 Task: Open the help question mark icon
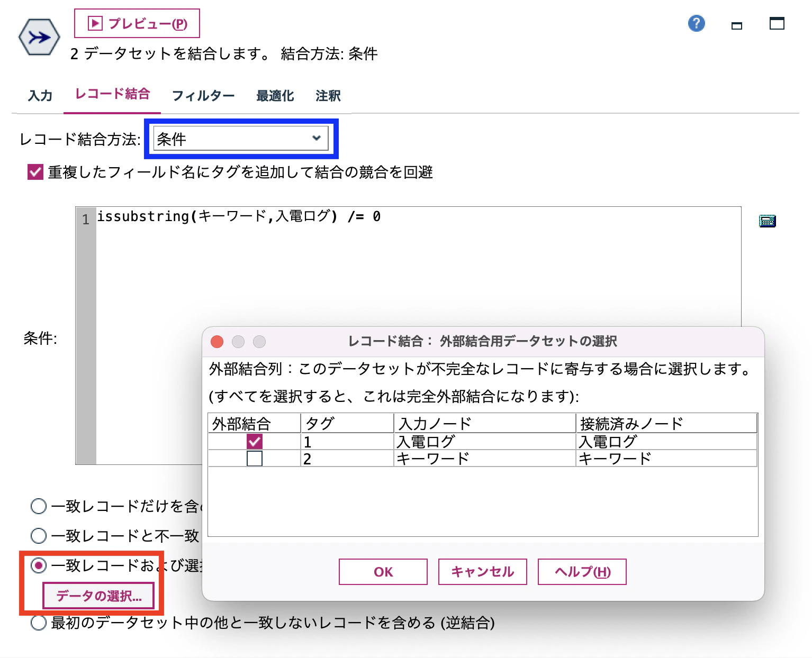696,23
